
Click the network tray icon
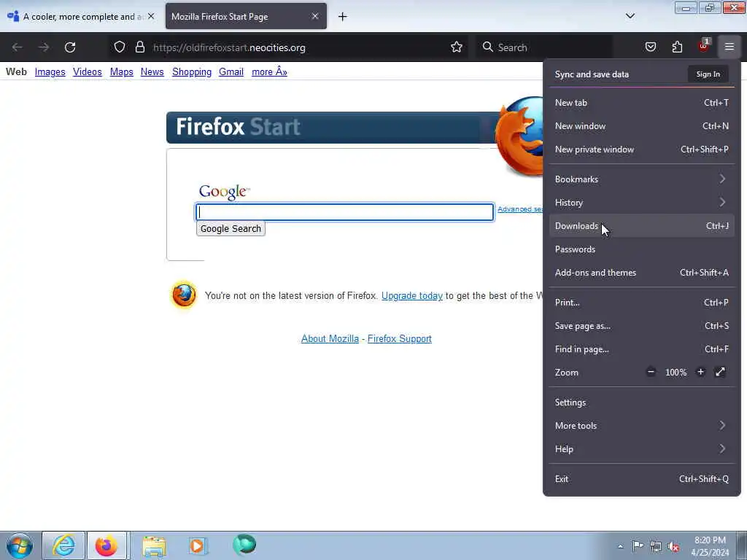click(656, 546)
